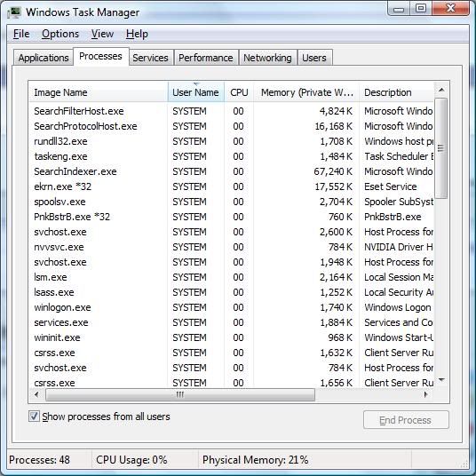The height and width of the screenshot is (476, 476).
Task: Click the horizontal scrollbar thumb
Action: 180,394
